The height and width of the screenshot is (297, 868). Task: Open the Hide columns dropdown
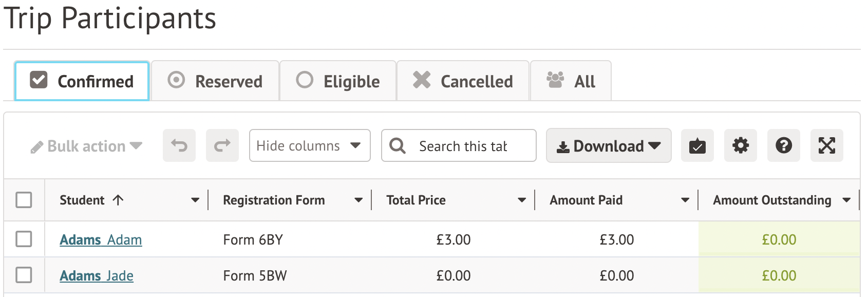(x=309, y=146)
